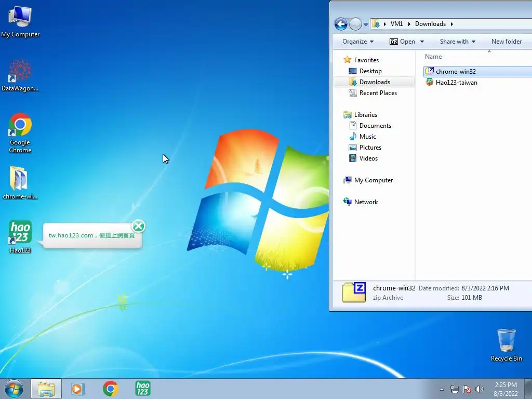Click the taskbar clock showing 2:25 PM

[x=506, y=389]
